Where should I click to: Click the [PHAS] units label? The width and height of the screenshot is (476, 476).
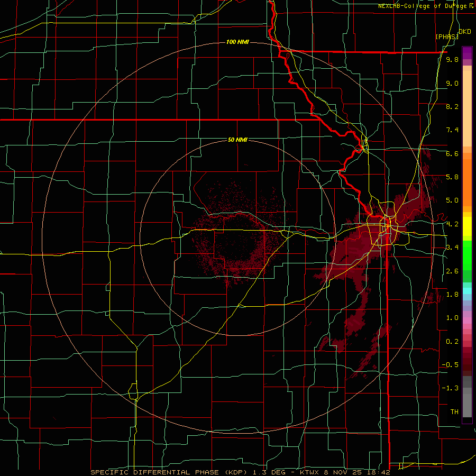coord(447,37)
